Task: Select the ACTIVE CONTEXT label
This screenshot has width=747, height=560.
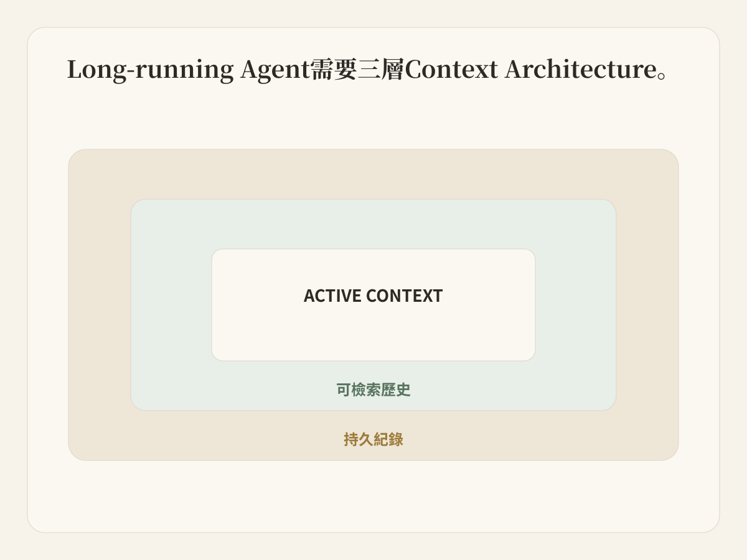Action: [x=374, y=296]
